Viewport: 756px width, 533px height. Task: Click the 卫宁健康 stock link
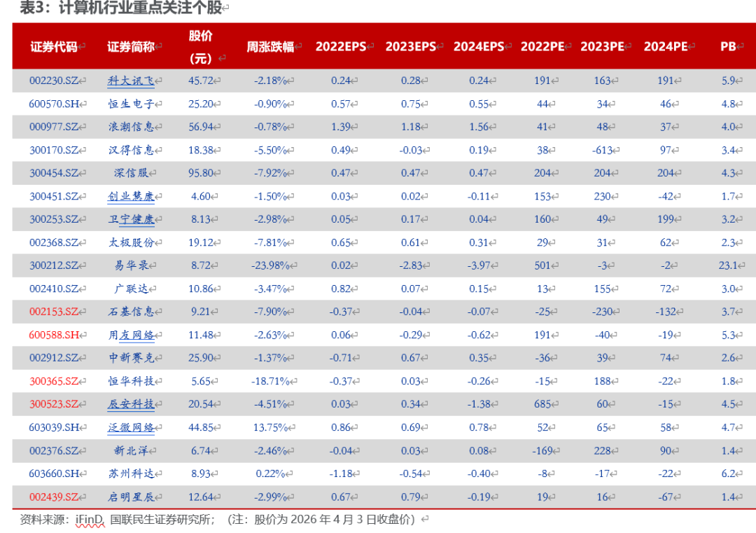[x=130, y=219]
